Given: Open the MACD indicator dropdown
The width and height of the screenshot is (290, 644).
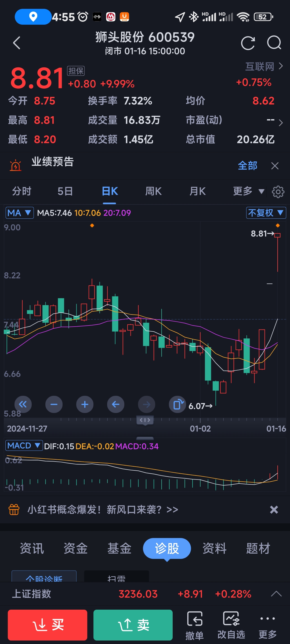Looking at the screenshot, I should [24, 445].
